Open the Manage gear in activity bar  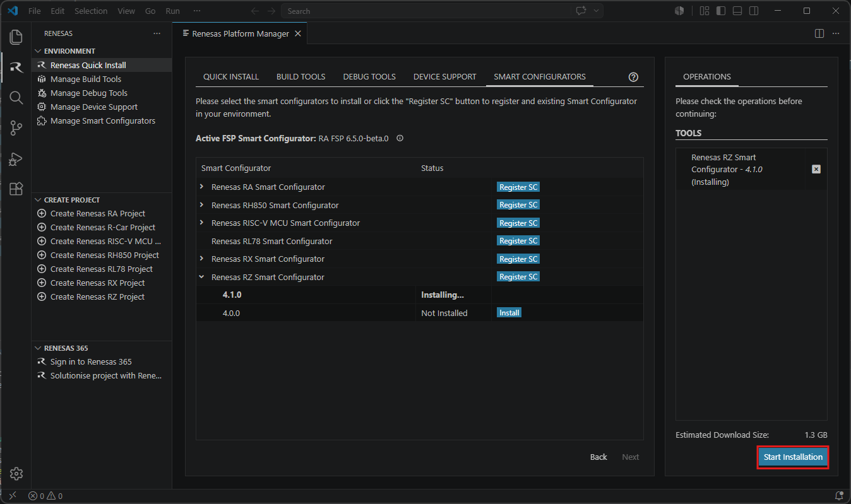(x=16, y=474)
